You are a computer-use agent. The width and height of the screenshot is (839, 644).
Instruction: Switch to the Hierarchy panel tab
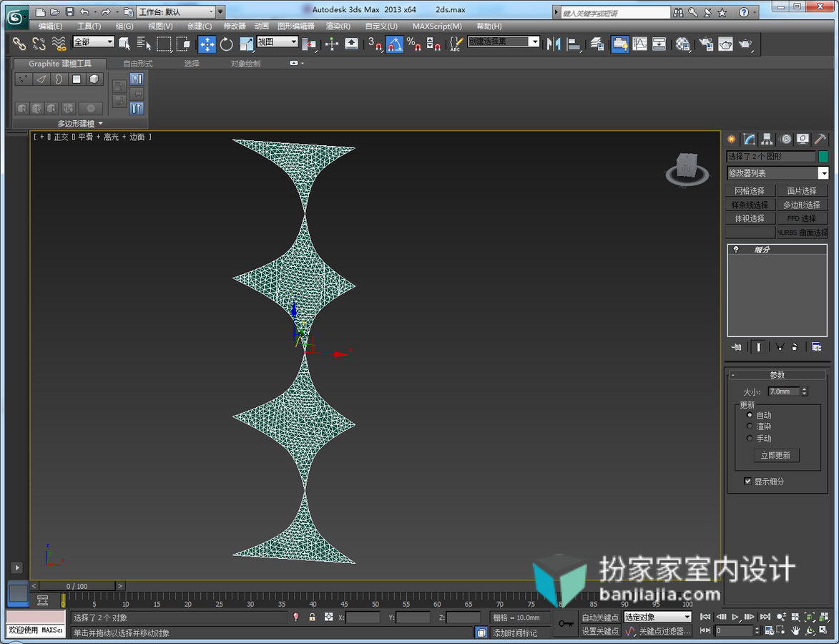click(767, 140)
